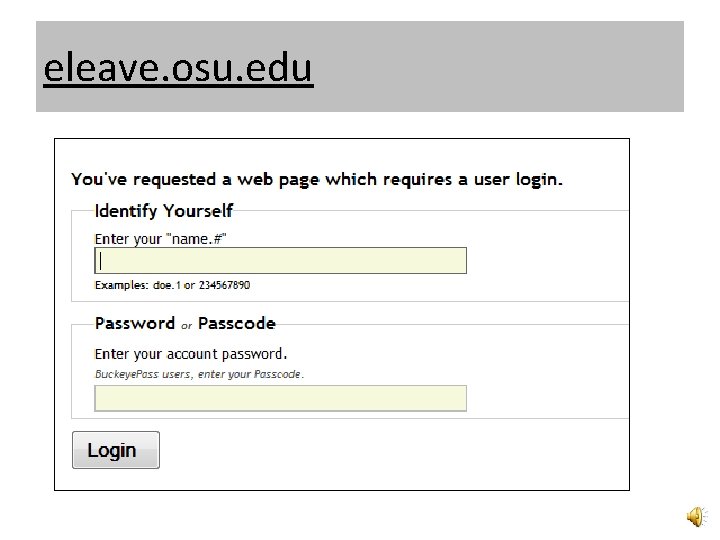Click the word "Examples:" under name field
The image size is (720, 540).
119,285
